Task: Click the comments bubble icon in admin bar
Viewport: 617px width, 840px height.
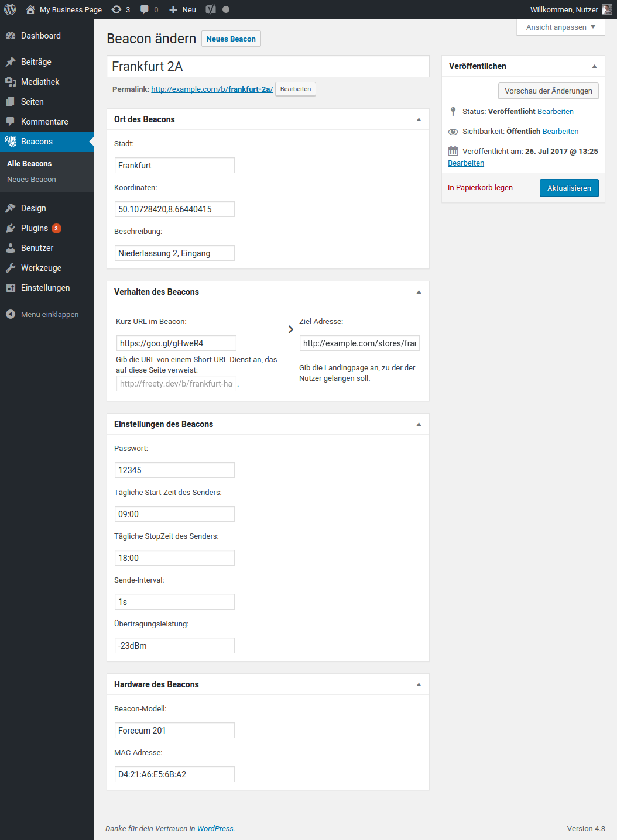Action: point(145,9)
